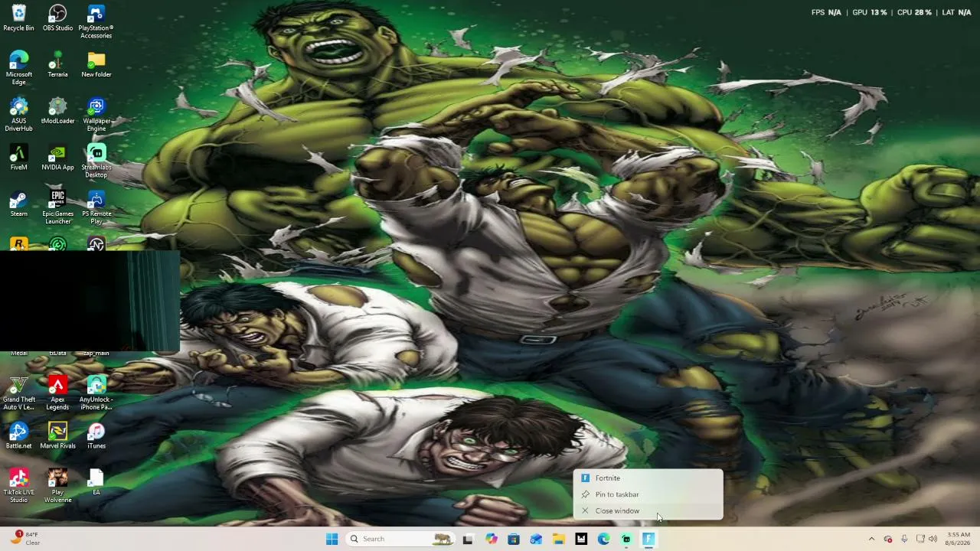Select the ASUS DriverHub desktop icon
The width and height of the screenshot is (980, 551).
[19, 115]
